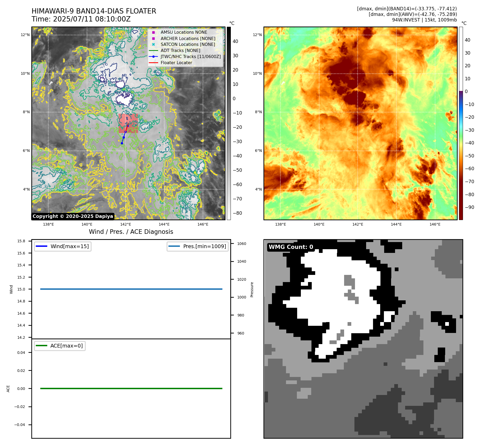Click the 1060 pressure axis tick
This screenshot has width=481, height=448.
pyautogui.click(x=242, y=244)
